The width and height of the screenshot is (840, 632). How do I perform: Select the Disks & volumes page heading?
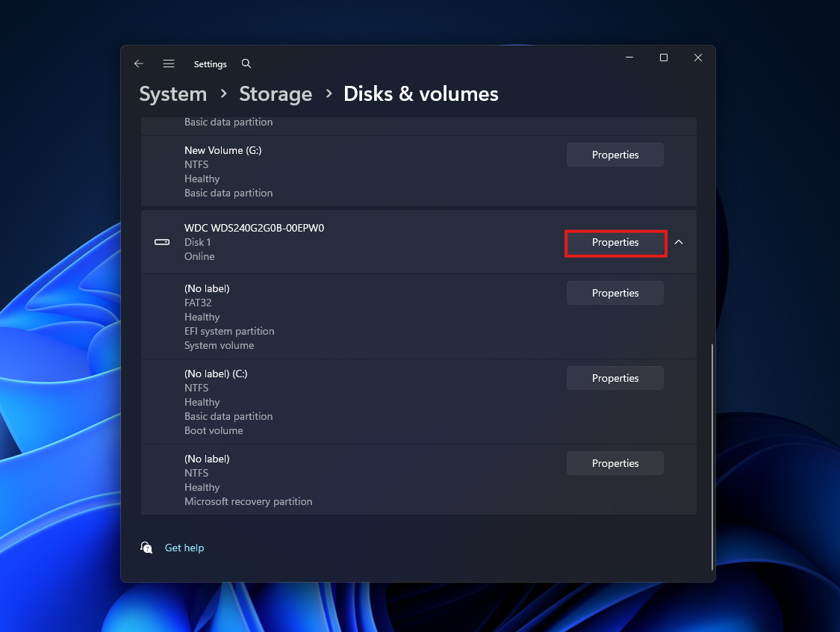(x=420, y=93)
